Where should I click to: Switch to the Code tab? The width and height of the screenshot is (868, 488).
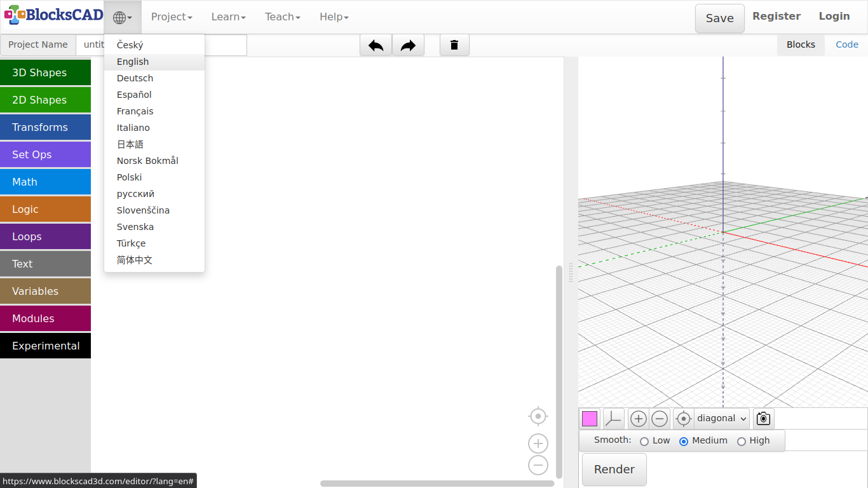846,44
